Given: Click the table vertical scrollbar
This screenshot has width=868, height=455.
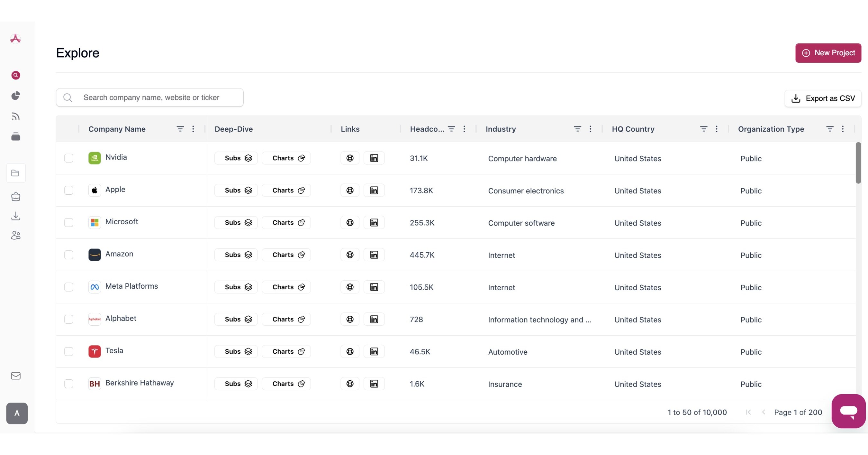Looking at the screenshot, I should pos(858,163).
